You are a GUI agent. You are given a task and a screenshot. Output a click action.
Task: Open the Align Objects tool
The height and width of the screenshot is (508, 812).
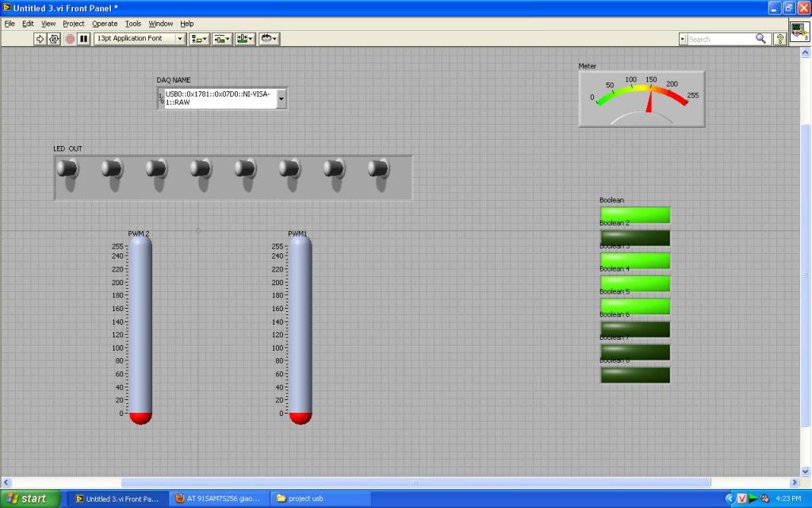click(199, 39)
